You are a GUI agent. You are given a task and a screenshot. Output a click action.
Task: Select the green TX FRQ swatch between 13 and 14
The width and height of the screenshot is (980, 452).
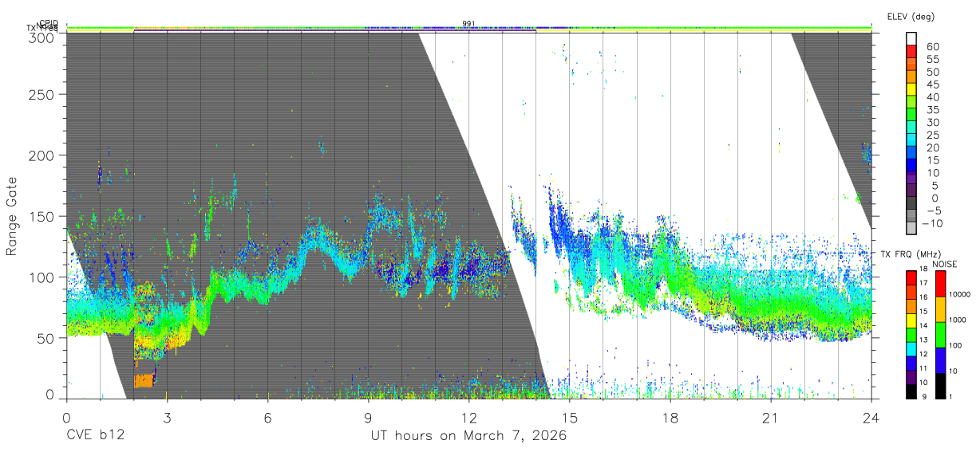point(911,334)
